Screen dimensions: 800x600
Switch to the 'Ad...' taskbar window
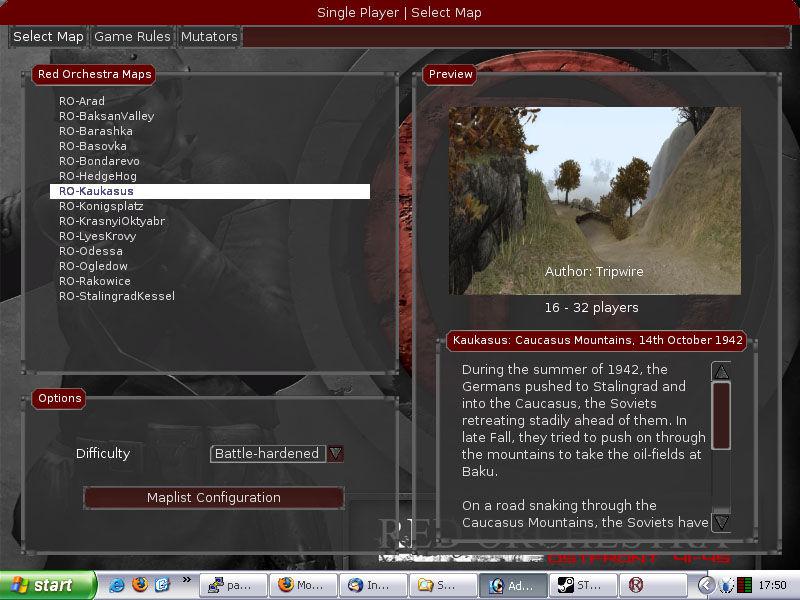coord(513,585)
